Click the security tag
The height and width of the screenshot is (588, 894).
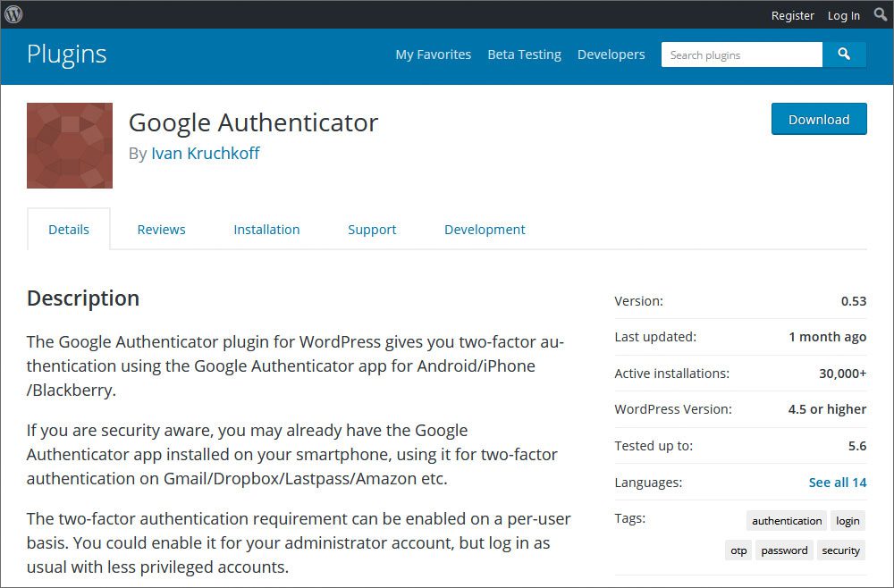tap(840, 550)
